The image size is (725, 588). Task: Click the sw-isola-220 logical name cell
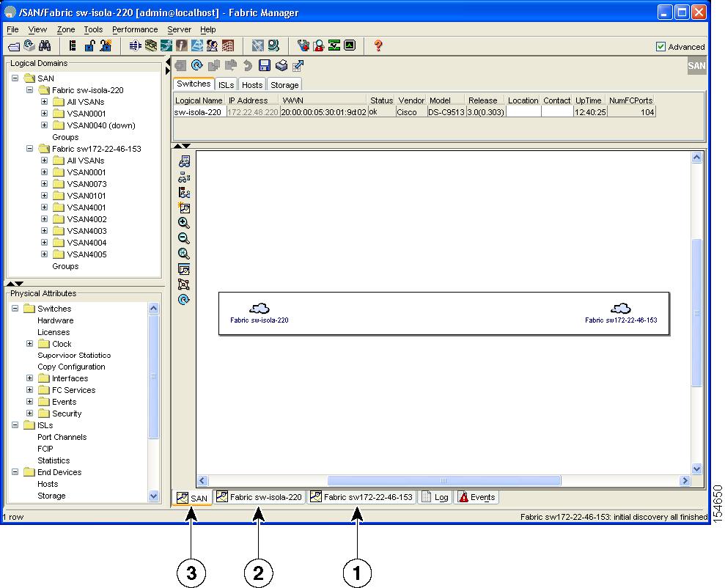point(199,112)
